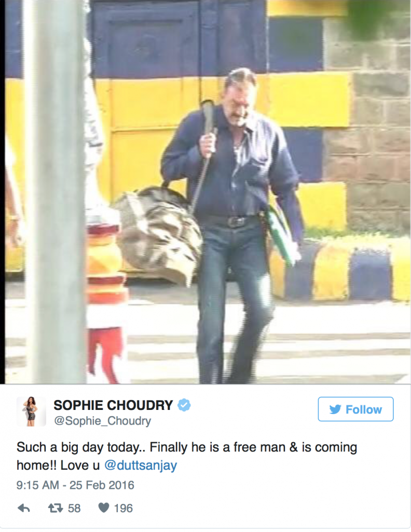Open the 9:15 AM time link
This screenshot has height=532, width=411.
(37, 485)
